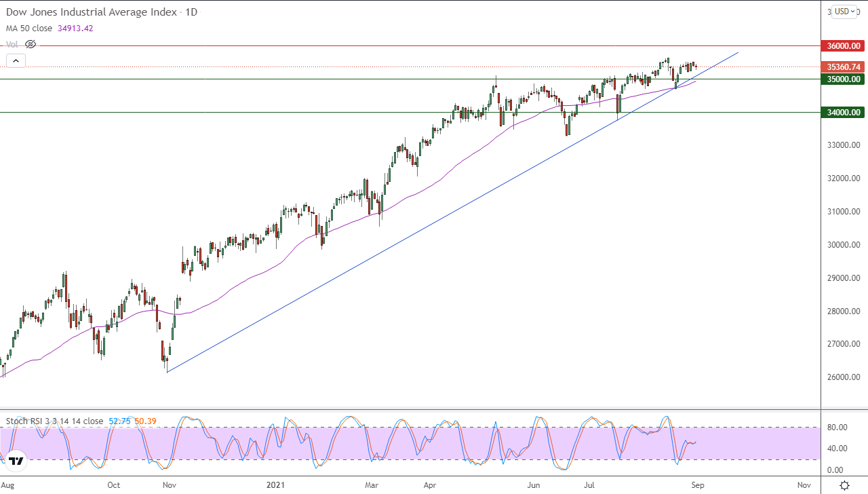Select the 35360.74 current price label
The width and height of the screenshot is (868, 494).
click(844, 66)
